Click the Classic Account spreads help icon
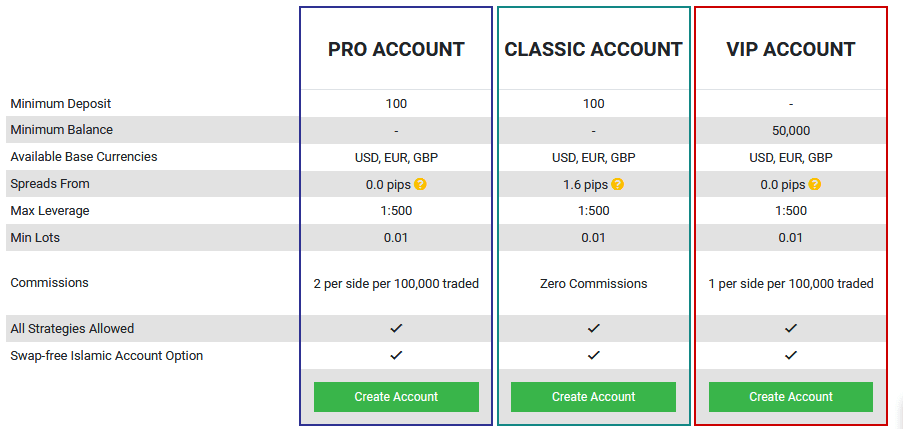903x429 pixels. [x=617, y=184]
